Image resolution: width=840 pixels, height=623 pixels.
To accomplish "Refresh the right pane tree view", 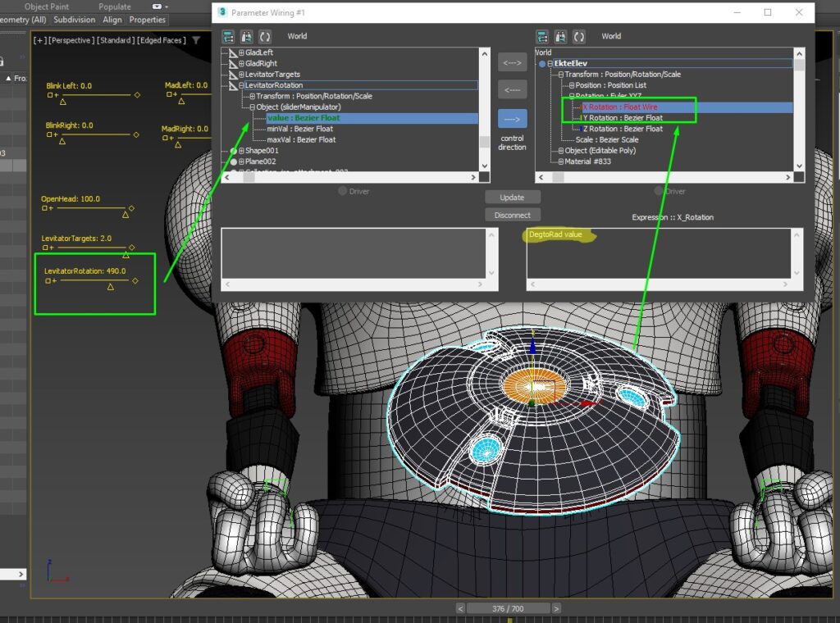I will pyautogui.click(x=579, y=37).
